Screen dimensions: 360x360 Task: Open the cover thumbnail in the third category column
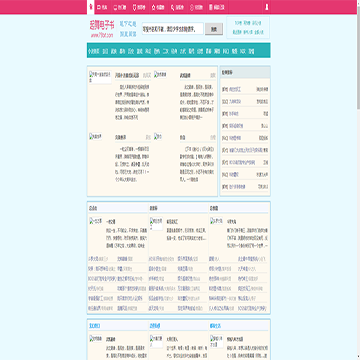coord(216,221)
